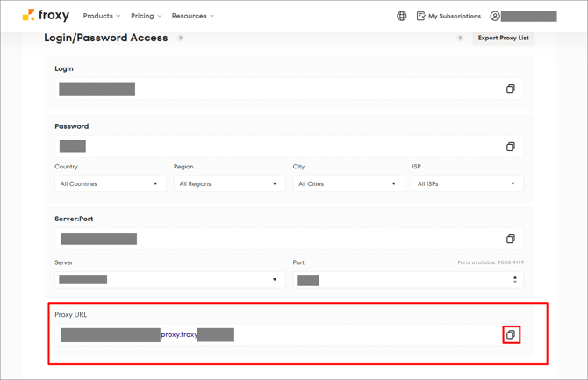Open the language globe icon
588x380 pixels.
(402, 16)
